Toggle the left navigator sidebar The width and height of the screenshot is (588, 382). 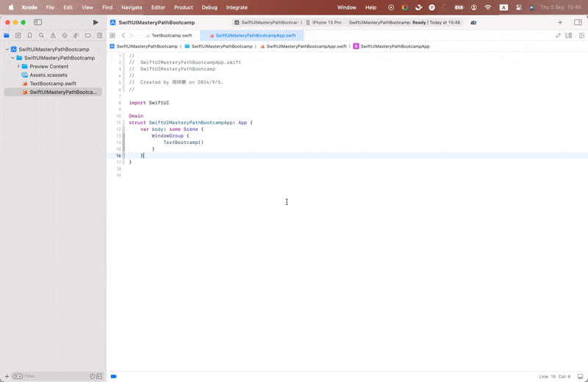click(x=38, y=23)
